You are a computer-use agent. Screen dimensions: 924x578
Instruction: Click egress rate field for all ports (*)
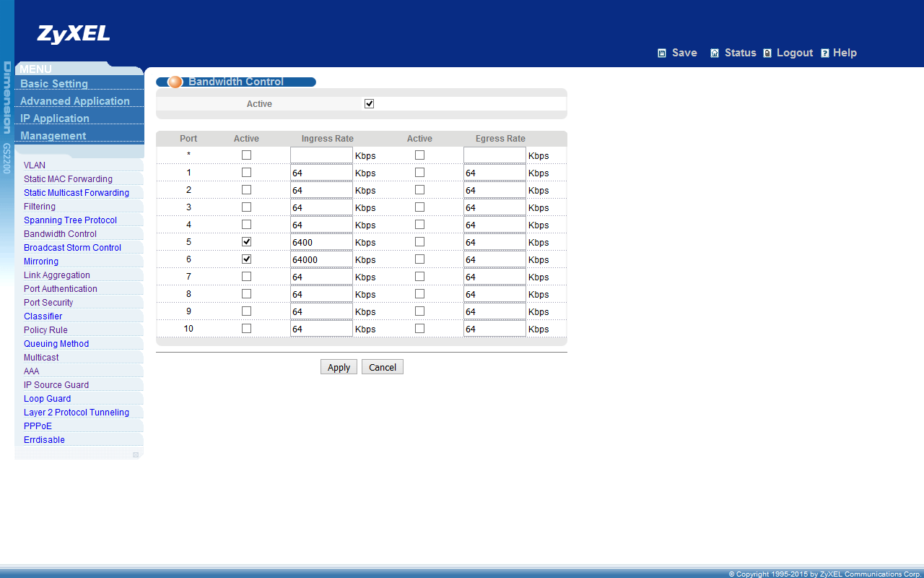click(x=494, y=155)
